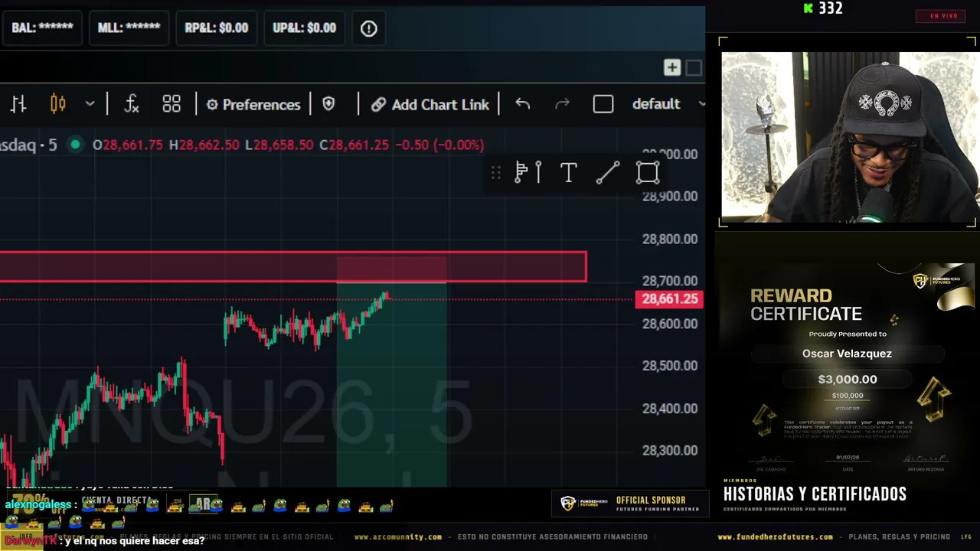Screen dimensions: 980x551
Task: Click the green market status dot
Action: click(75, 145)
